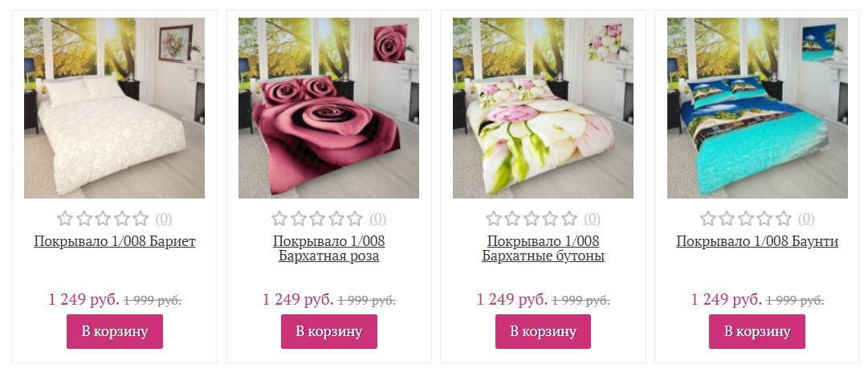Screen dimensions: 868x373
Task: Open the Покрывало 1/008 Бариет product link
Action: (115, 242)
